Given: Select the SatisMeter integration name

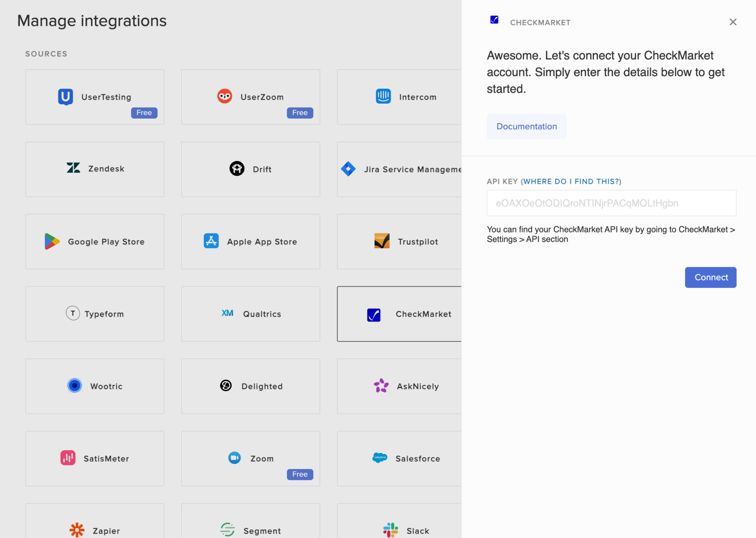Looking at the screenshot, I should (106, 459).
